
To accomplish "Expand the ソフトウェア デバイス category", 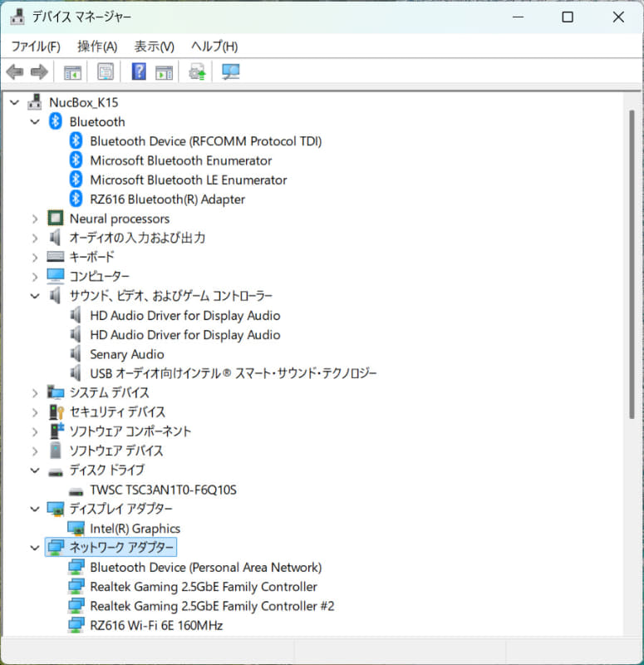I will [x=35, y=451].
